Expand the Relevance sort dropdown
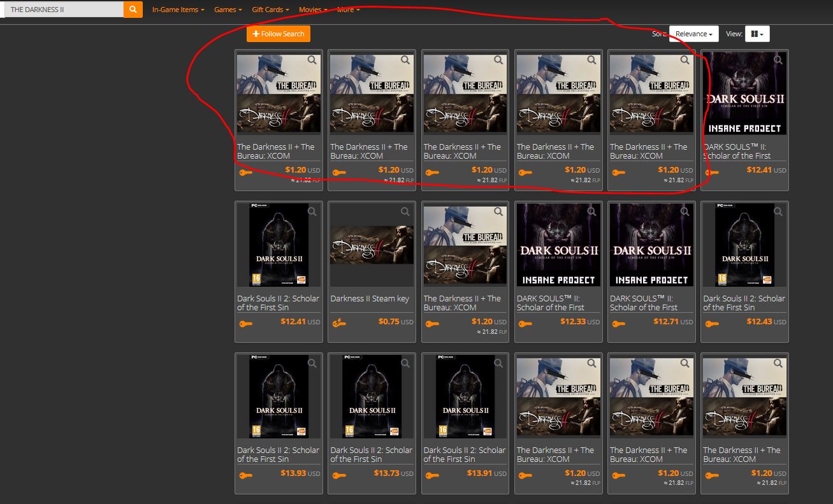833x504 pixels. (x=694, y=34)
